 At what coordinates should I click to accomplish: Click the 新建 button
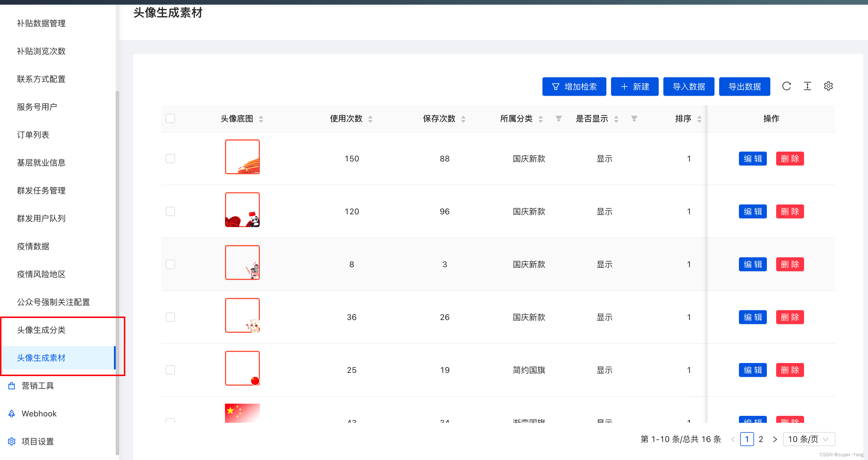[x=635, y=87]
